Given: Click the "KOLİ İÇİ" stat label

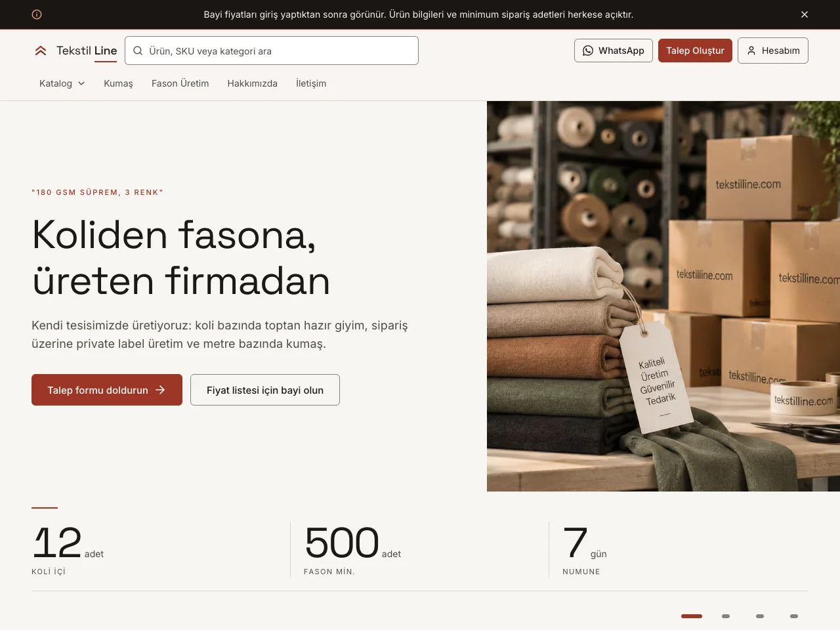Looking at the screenshot, I should (49, 572).
